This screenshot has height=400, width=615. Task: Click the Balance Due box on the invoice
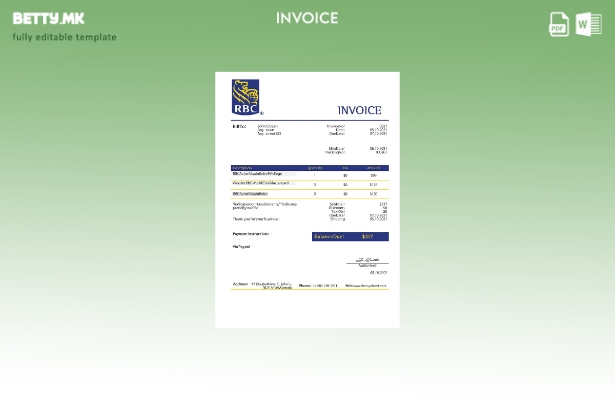[350, 236]
